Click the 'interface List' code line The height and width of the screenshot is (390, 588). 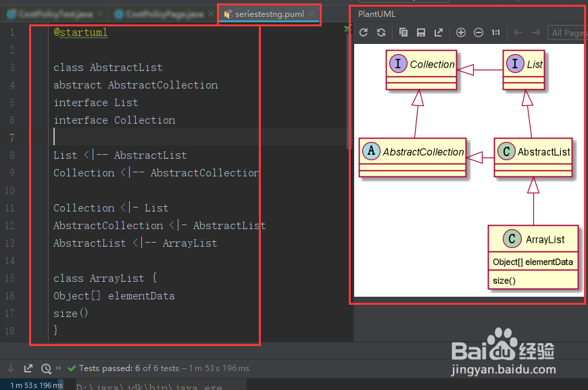[x=95, y=103]
